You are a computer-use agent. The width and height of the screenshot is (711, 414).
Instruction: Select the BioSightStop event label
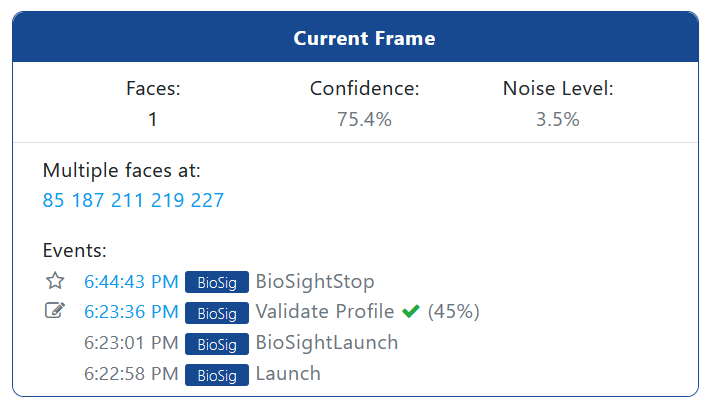click(x=315, y=282)
